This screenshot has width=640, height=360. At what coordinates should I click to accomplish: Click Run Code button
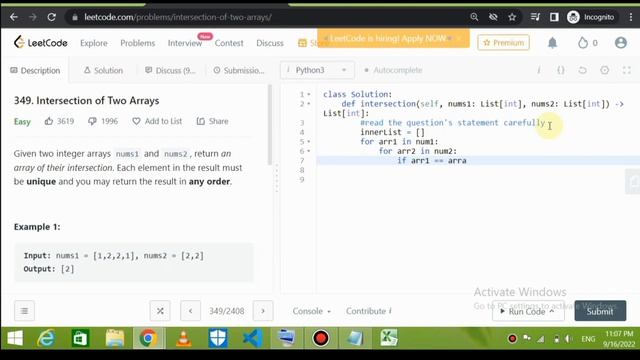coord(528,311)
